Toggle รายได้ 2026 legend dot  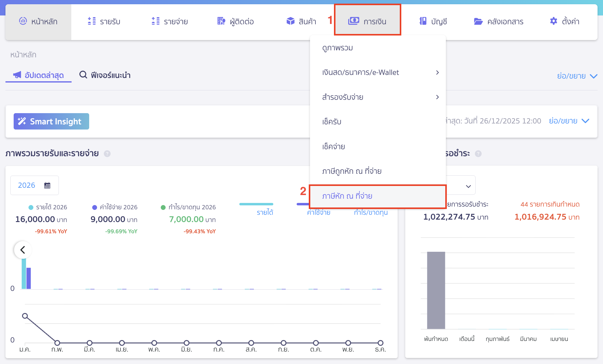pyautogui.click(x=31, y=207)
